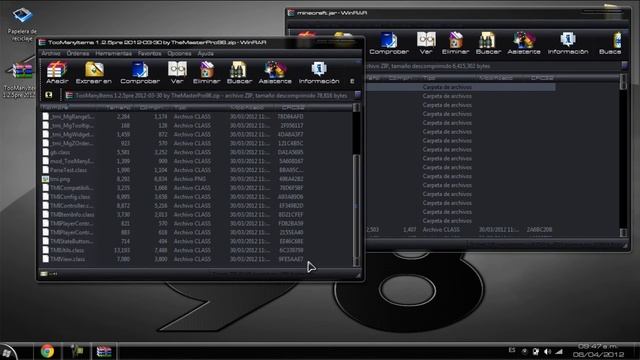
Task: Select the tmi.png file name
Action: (60, 179)
